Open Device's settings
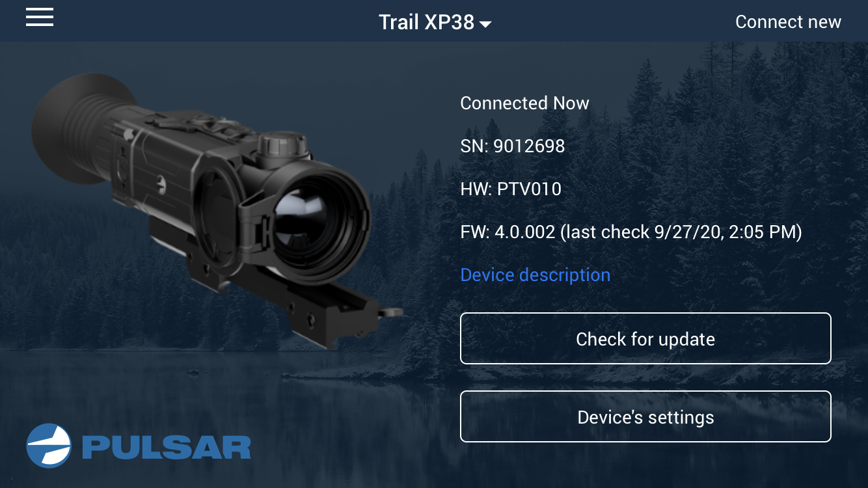Screen dimensions: 868x488 coord(645,416)
